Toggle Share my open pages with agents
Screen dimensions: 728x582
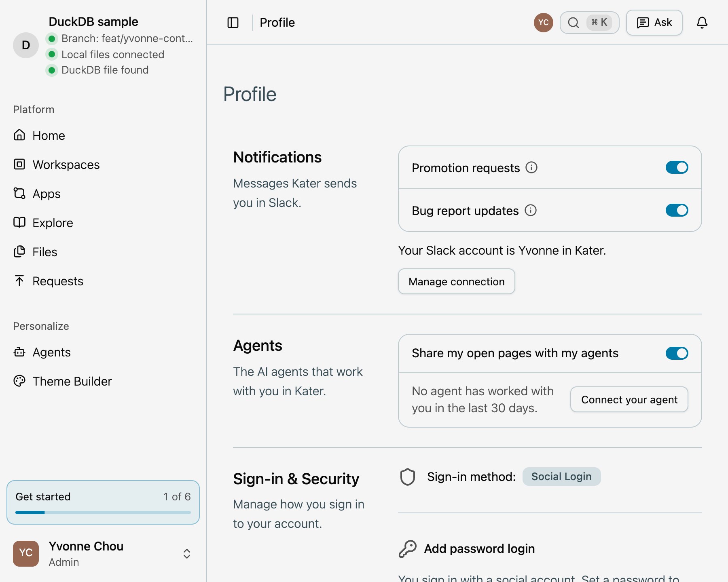677,353
